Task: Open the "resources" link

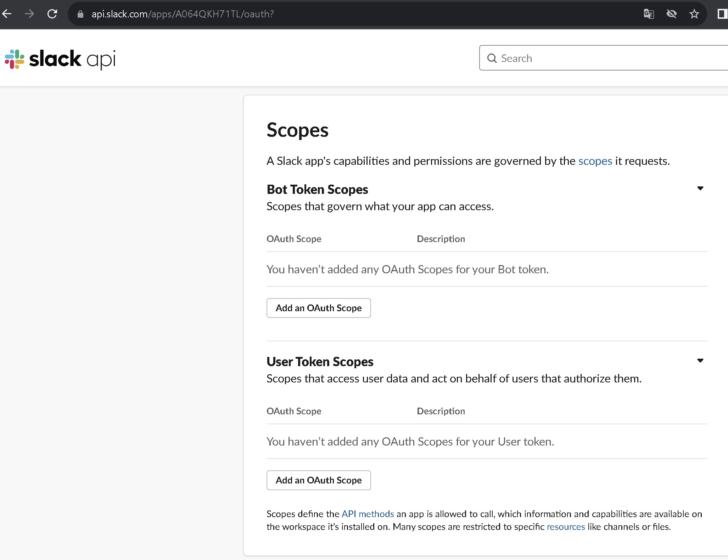Action: pyautogui.click(x=566, y=527)
